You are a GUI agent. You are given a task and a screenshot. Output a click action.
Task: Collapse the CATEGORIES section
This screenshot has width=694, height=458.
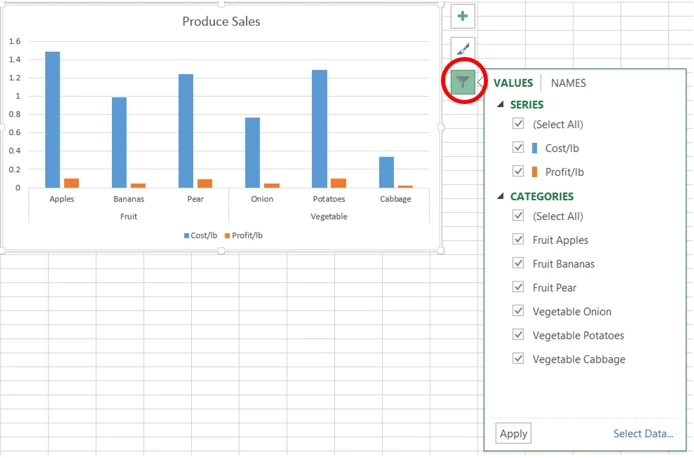click(501, 197)
